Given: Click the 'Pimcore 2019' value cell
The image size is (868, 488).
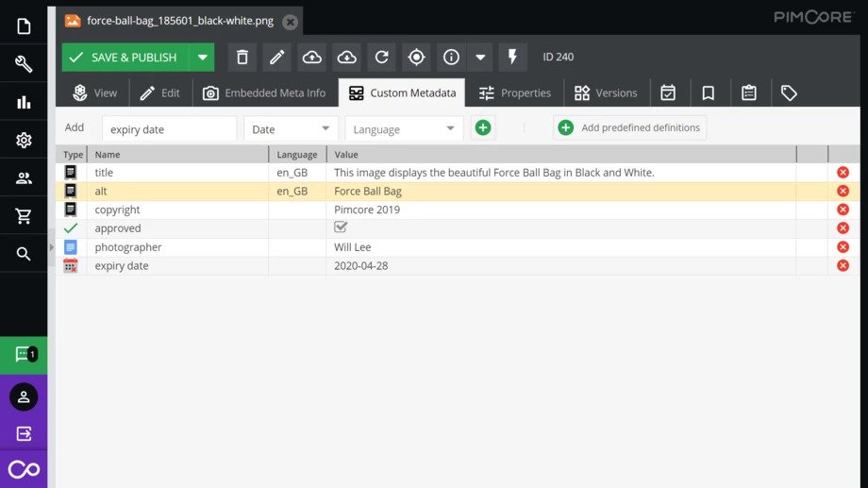Looking at the screenshot, I should [x=561, y=210].
